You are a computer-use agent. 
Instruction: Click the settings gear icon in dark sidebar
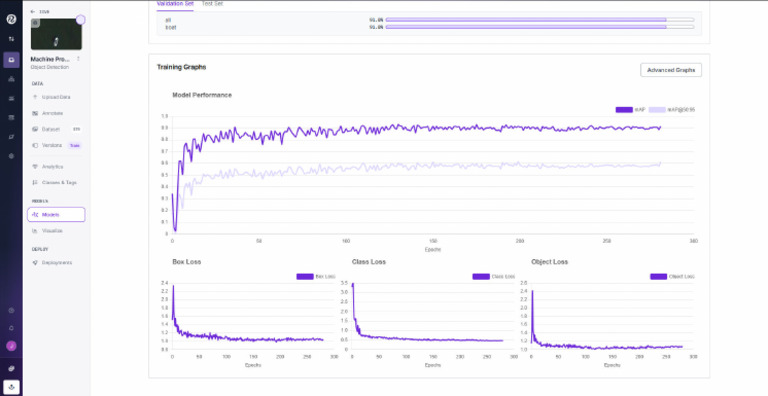pos(11,156)
